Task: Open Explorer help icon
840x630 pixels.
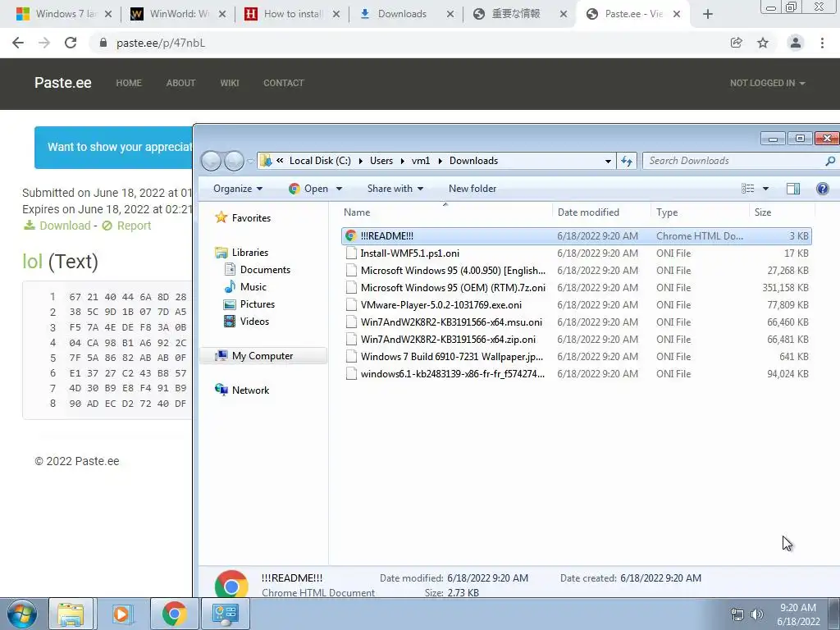Action: pyautogui.click(x=822, y=189)
